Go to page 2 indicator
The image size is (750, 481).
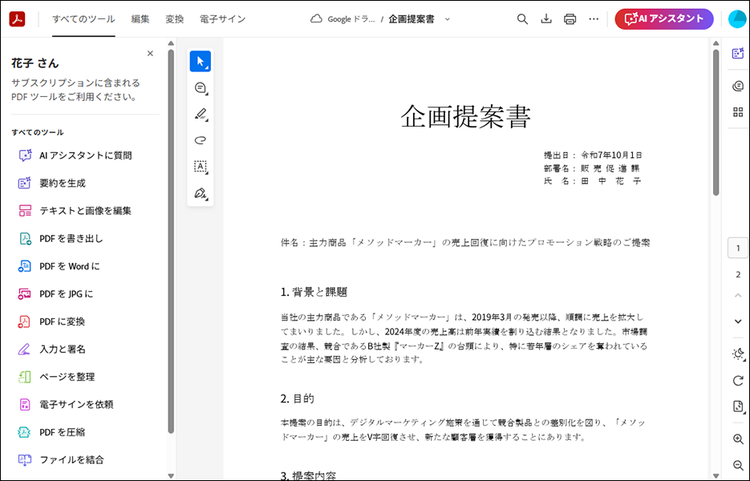738,274
